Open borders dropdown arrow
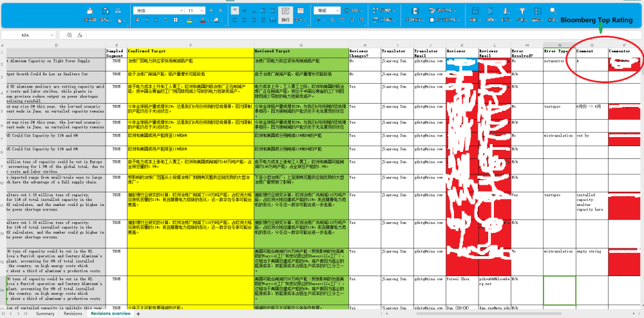The height and width of the screenshot is (318, 644). pos(181,20)
